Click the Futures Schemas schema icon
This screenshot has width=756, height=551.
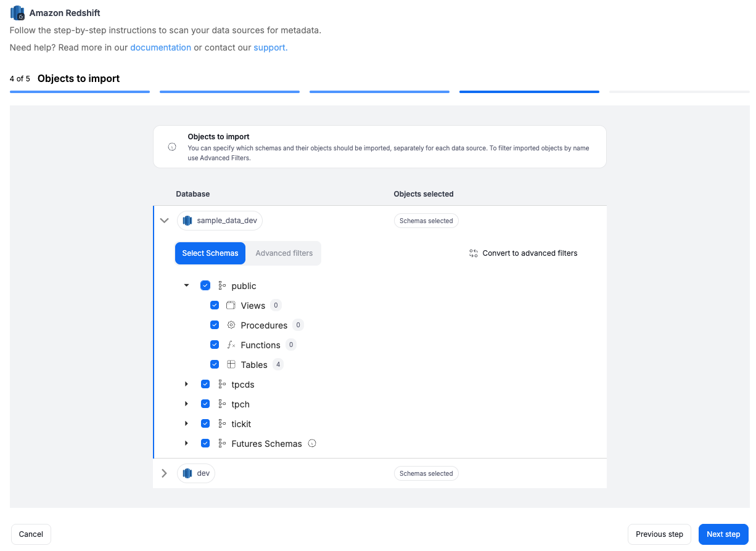coord(222,444)
